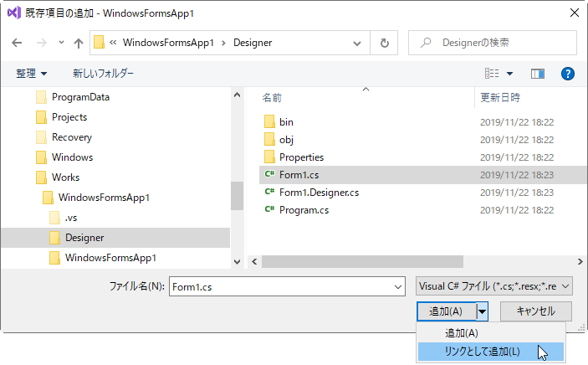The image size is (588, 365).
Task: Click the address bar folder icon
Action: [99, 43]
